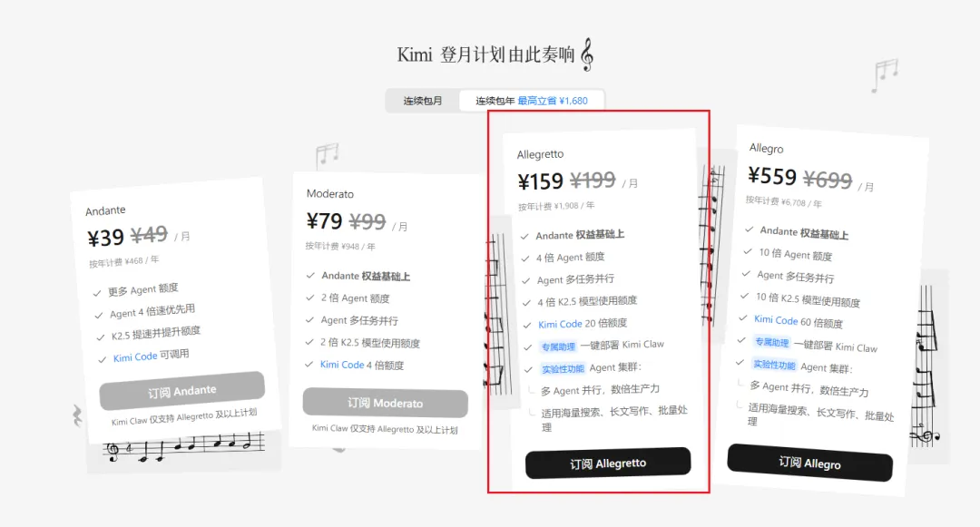The width and height of the screenshot is (980, 527).
Task: Open Kimi Code link in Andante card
Action: coord(135,357)
